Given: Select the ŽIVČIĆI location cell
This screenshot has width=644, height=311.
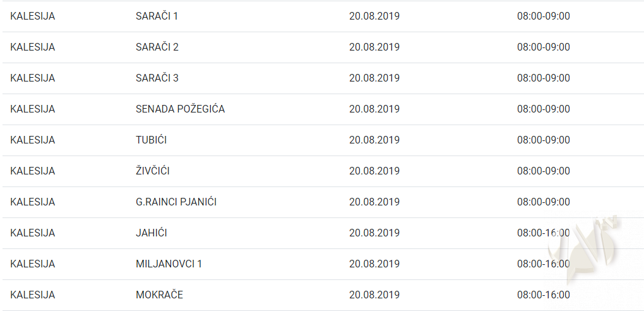Looking at the screenshot, I should tap(152, 171).
